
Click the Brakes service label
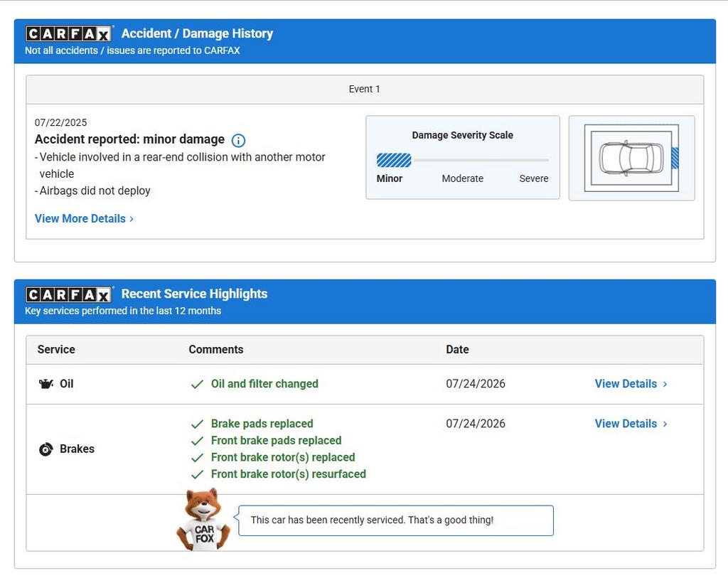tap(77, 449)
